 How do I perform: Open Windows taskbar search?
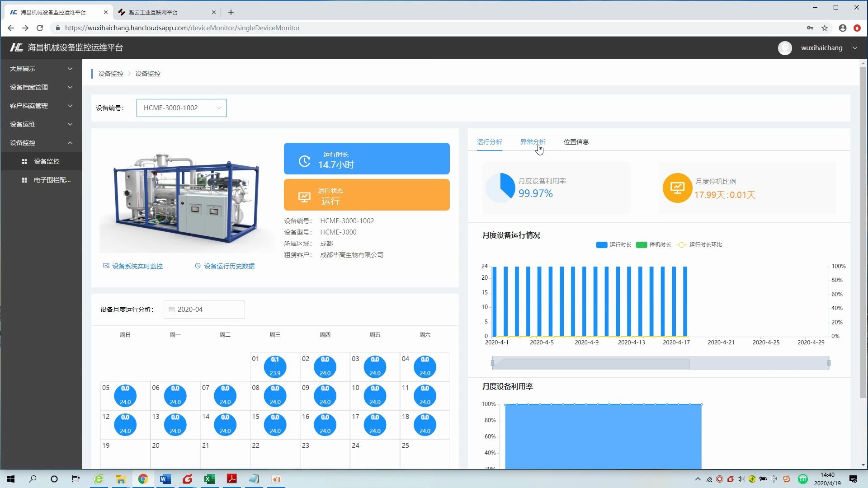point(33,479)
